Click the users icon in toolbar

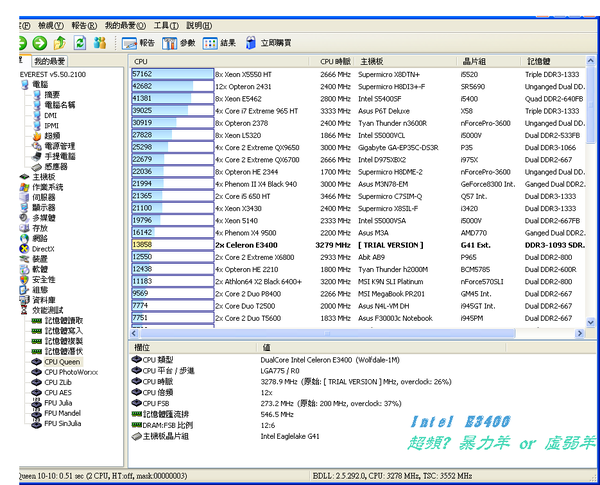coord(100,43)
